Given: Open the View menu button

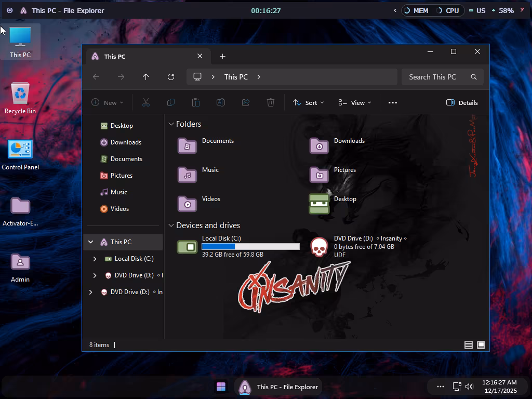Looking at the screenshot, I should pos(355,103).
